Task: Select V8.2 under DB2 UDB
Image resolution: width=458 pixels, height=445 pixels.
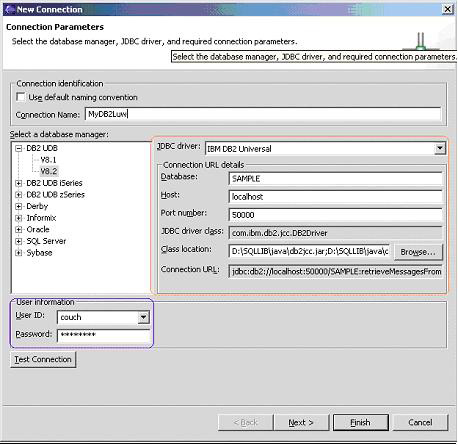Action: pyautogui.click(x=49, y=171)
